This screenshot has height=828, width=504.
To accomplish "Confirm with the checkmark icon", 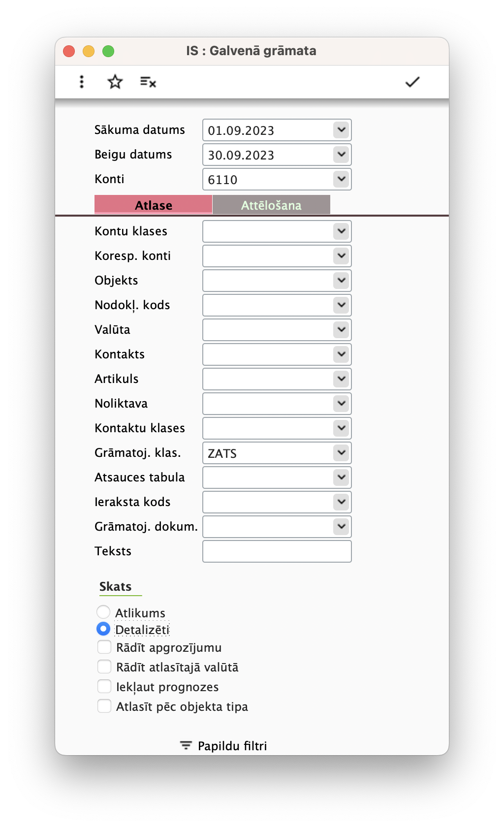I will point(412,82).
